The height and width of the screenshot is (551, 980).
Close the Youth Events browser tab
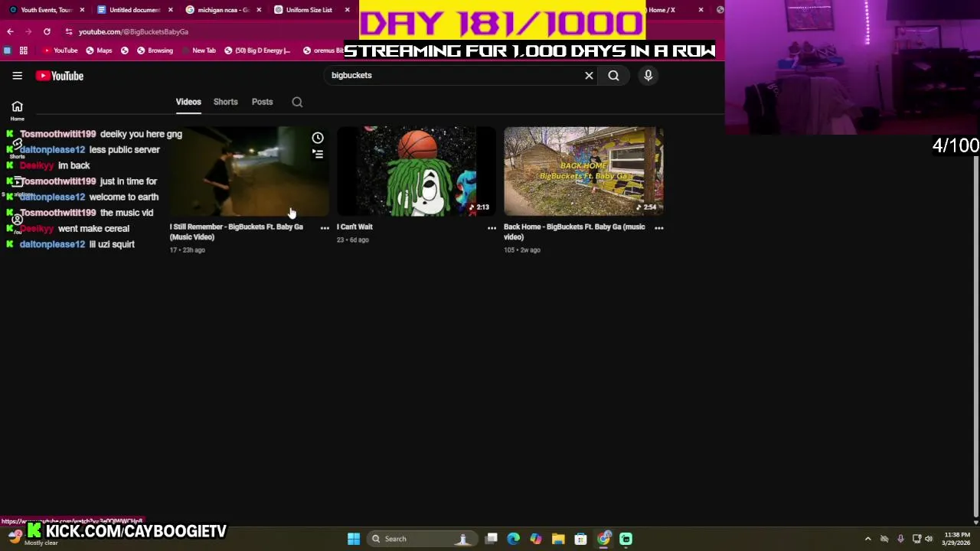(x=82, y=10)
